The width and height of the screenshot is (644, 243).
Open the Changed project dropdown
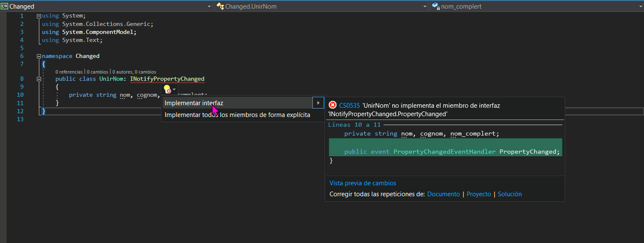209,6
